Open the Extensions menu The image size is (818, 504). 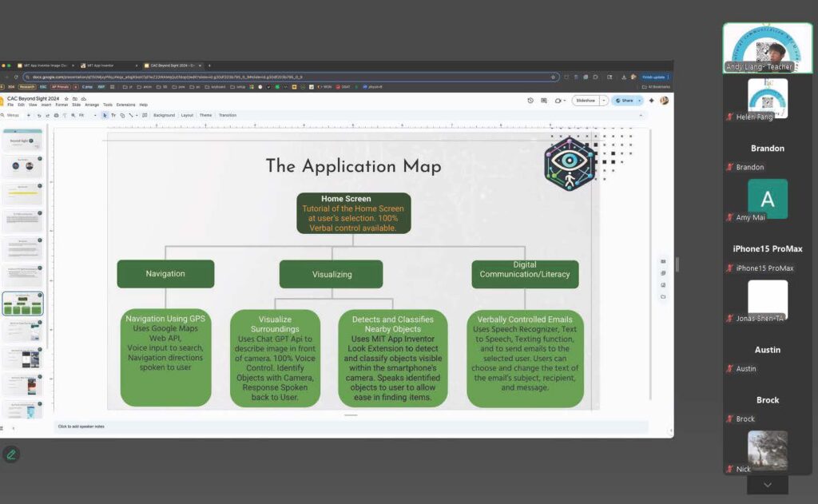(x=125, y=105)
